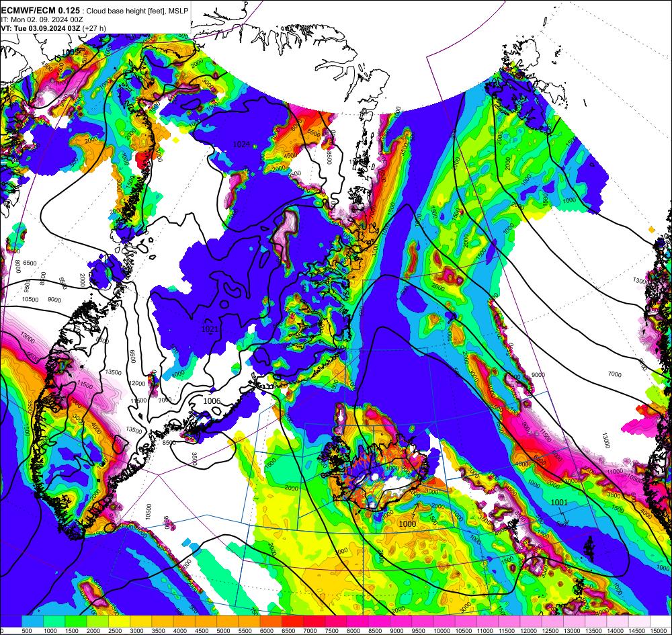Select the yellow 2500–3000 feet legend swatch
This screenshot has width=672, height=635.
119,622
